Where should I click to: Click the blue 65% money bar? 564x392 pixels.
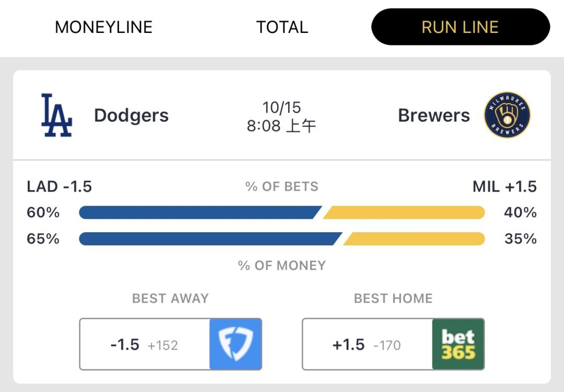pos(209,239)
